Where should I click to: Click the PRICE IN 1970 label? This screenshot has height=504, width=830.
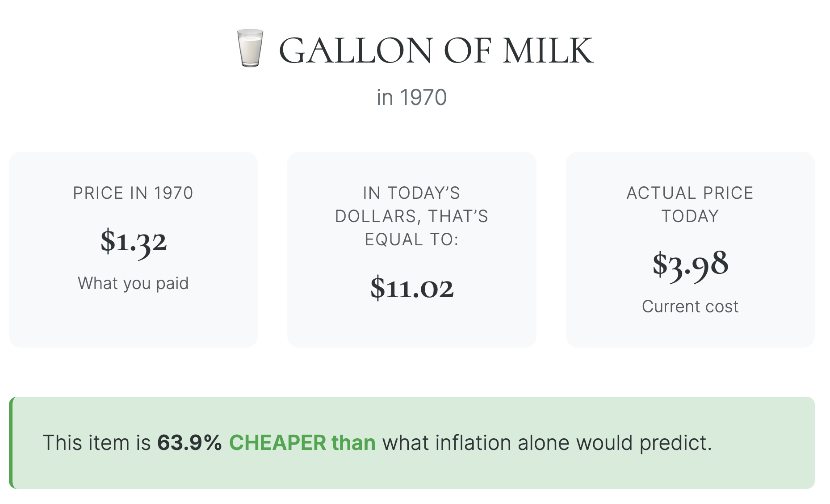133,193
